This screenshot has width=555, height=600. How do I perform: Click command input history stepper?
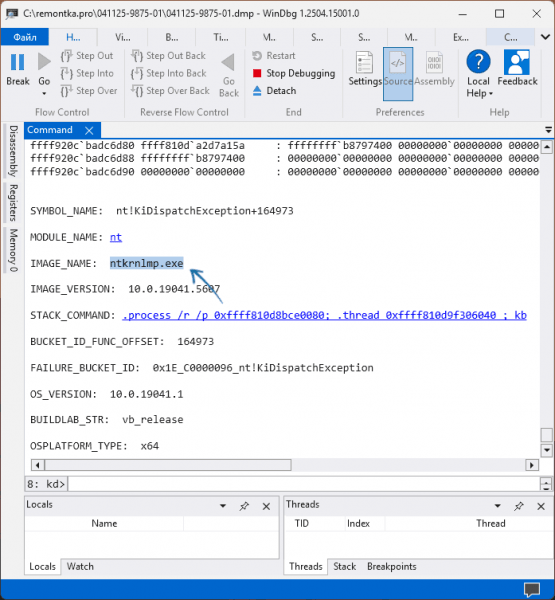pyautogui.click(x=546, y=484)
